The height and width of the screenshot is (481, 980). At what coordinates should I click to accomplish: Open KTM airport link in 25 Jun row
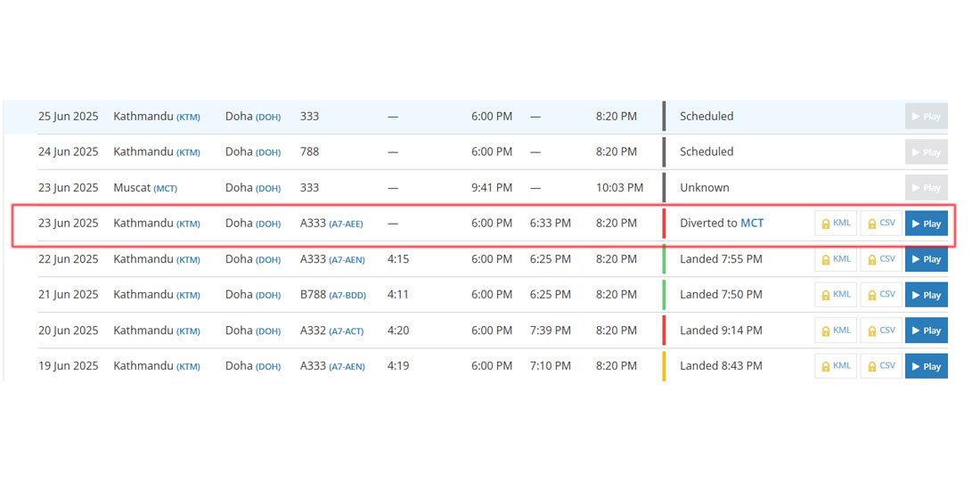tap(188, 118)
